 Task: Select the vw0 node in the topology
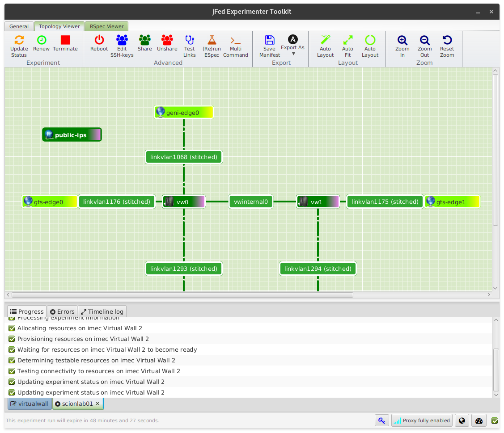[183, 202]
